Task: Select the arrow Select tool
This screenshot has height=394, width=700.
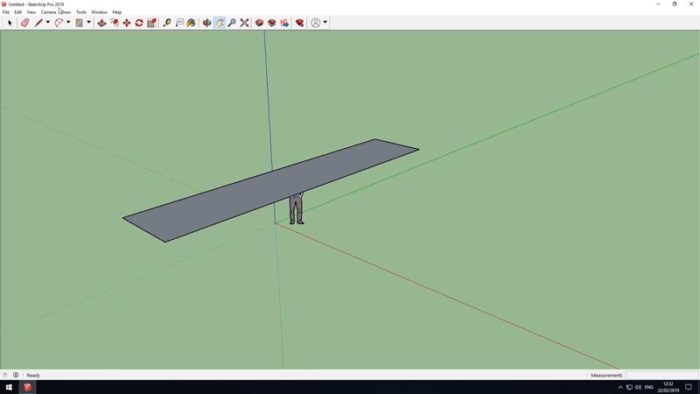Action: 10,23
